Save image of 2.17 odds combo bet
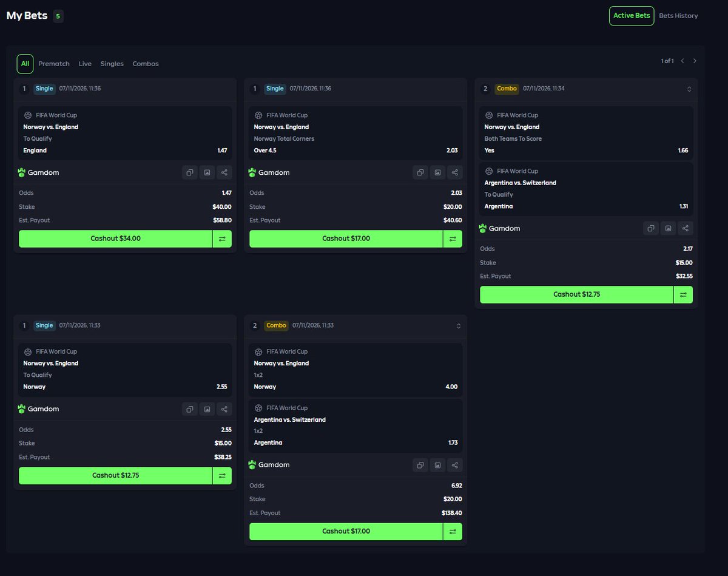 (x=668, y=228)
